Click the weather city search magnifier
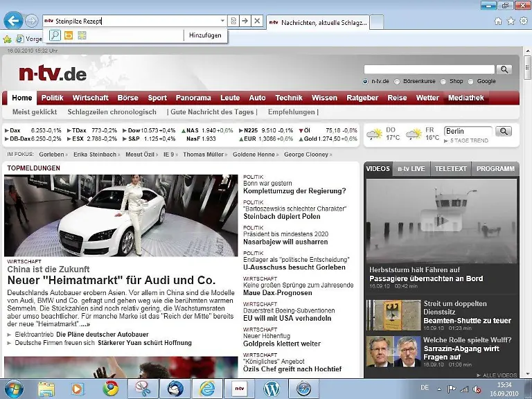532x399 pixels. click(504, 131)
